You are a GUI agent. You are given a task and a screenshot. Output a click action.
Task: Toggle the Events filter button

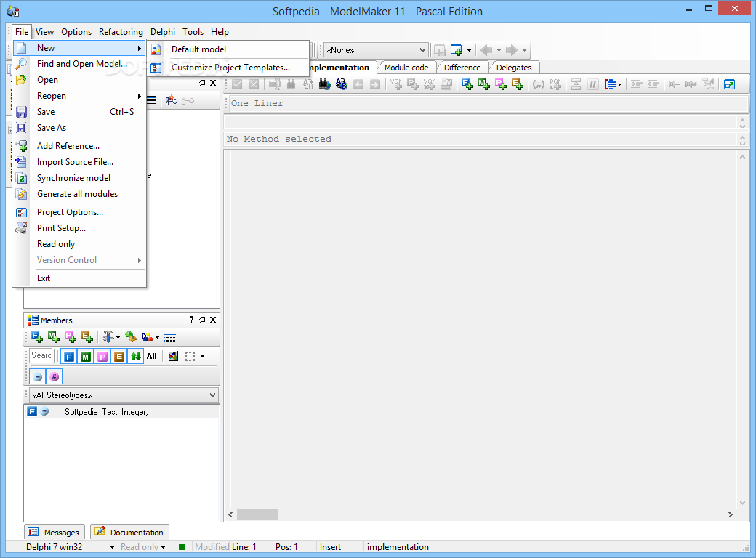(x=119, y=357)
